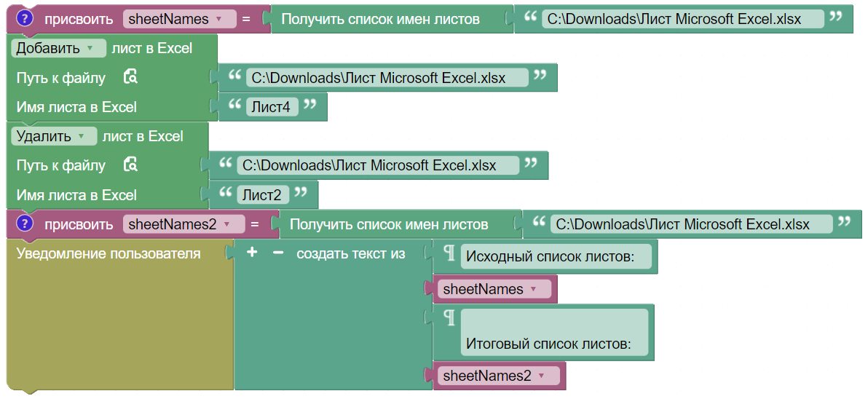Click help icon on first присвоить block
Screen dimensions: 868x399
pos(25,19)
